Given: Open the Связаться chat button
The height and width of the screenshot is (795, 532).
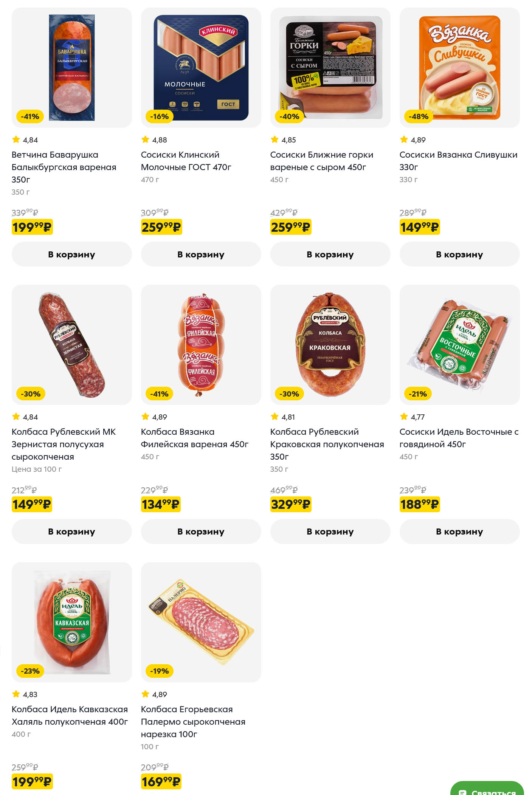Looking at the screenshot, I should pyautogui.click(x=487, y=790).
